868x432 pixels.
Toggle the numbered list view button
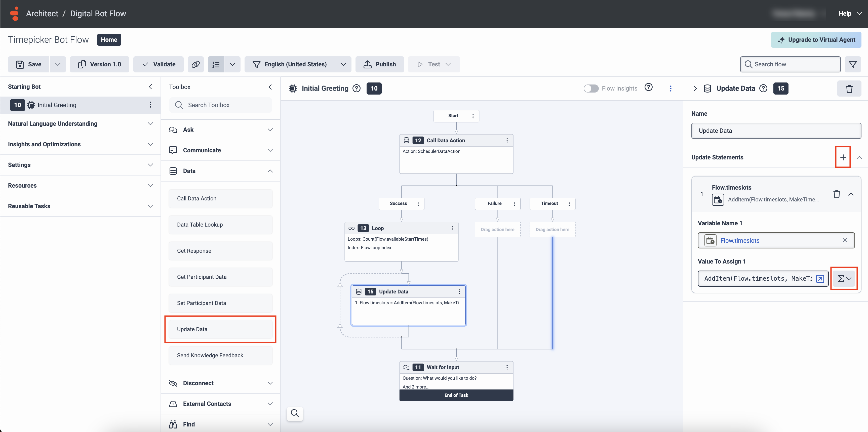216,64
